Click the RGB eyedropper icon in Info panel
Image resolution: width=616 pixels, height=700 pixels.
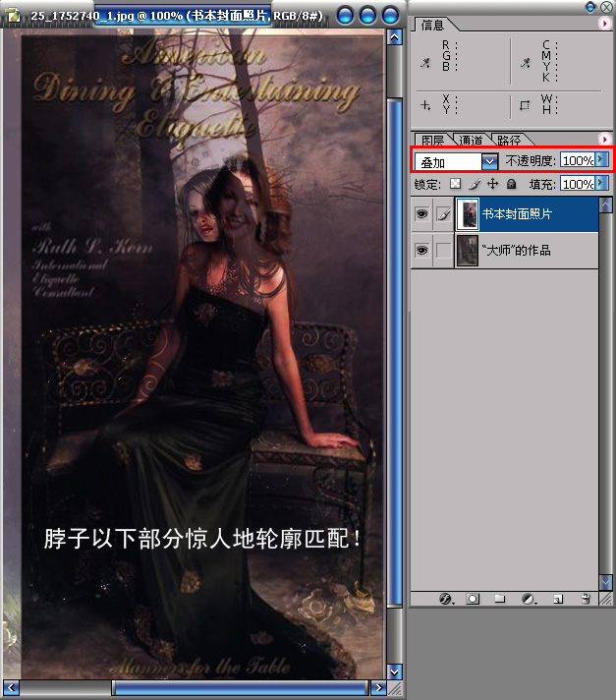425,63
